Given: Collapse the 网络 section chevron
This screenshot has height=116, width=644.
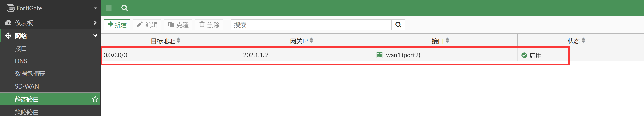Looking at the screenshot, I should click(95, 36).
